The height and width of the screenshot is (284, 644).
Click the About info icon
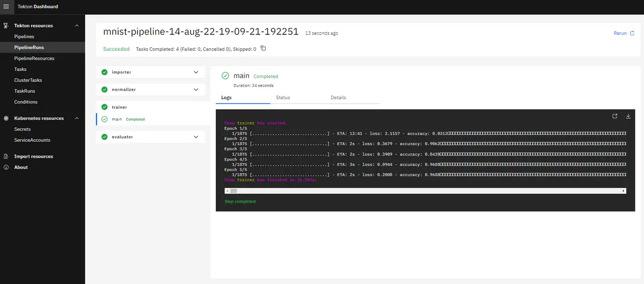click(6, 168)
